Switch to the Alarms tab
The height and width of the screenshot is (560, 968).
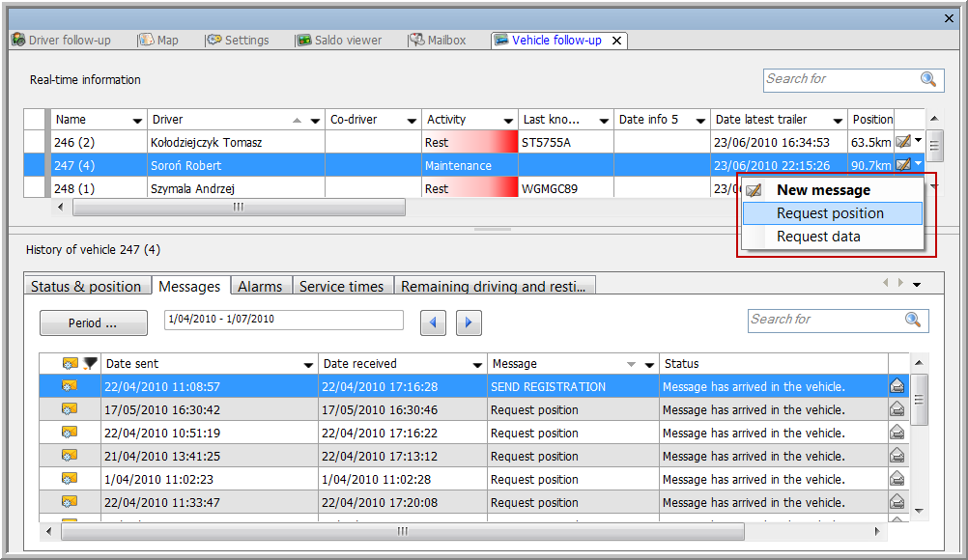[x=260, y=286]
